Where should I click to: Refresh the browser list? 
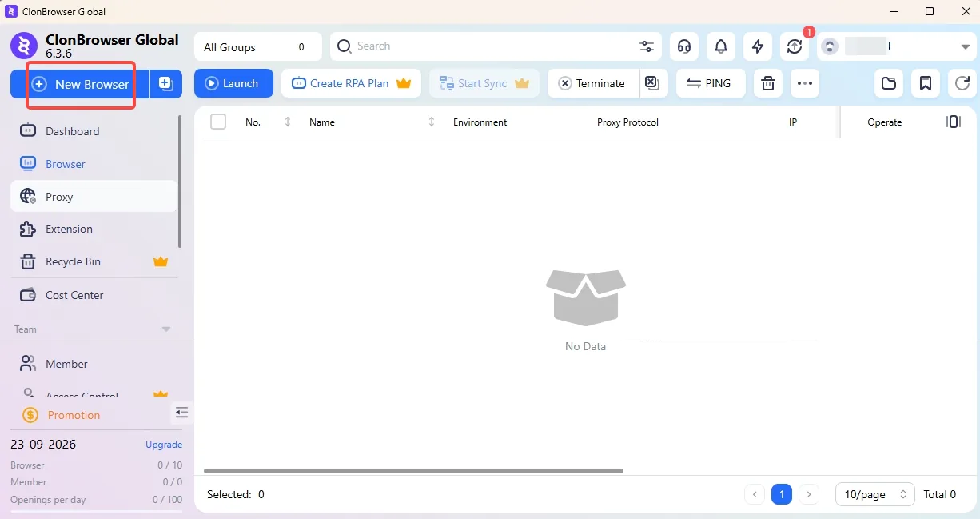point(963,83)
